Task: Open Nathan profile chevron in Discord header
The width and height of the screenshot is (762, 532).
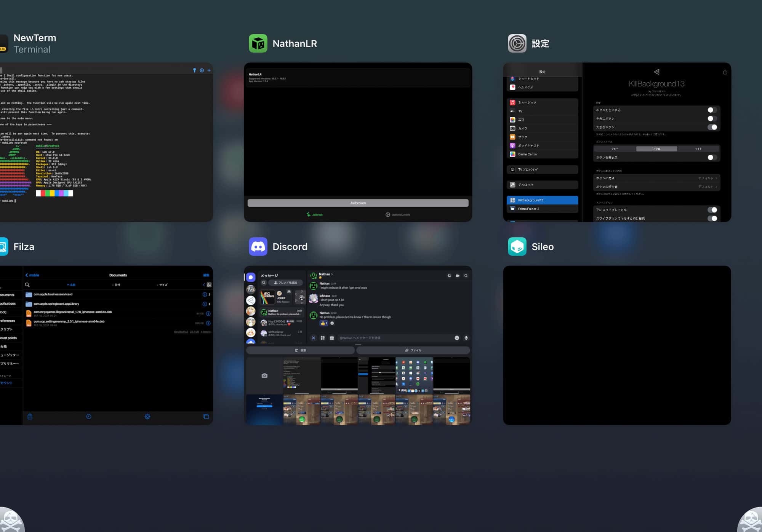Action: coord(332,274)
